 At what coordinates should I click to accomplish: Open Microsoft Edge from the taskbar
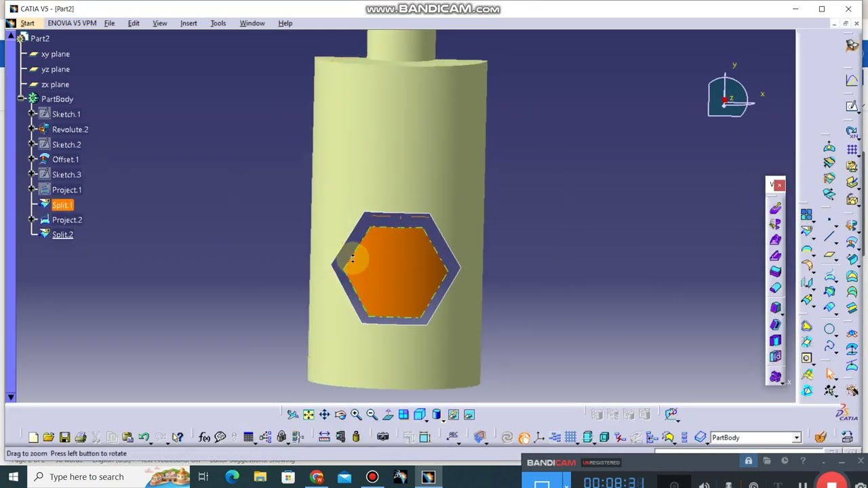[232, 476]
